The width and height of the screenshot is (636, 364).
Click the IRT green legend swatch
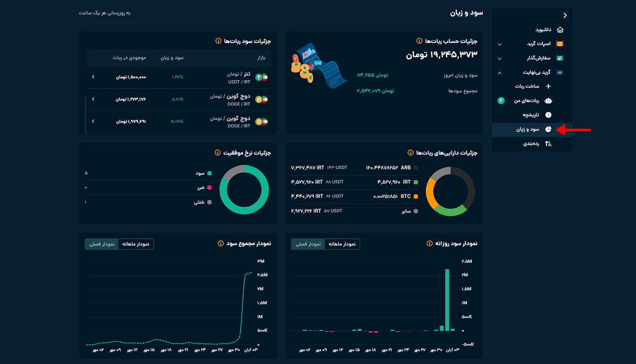click(416, 182)
